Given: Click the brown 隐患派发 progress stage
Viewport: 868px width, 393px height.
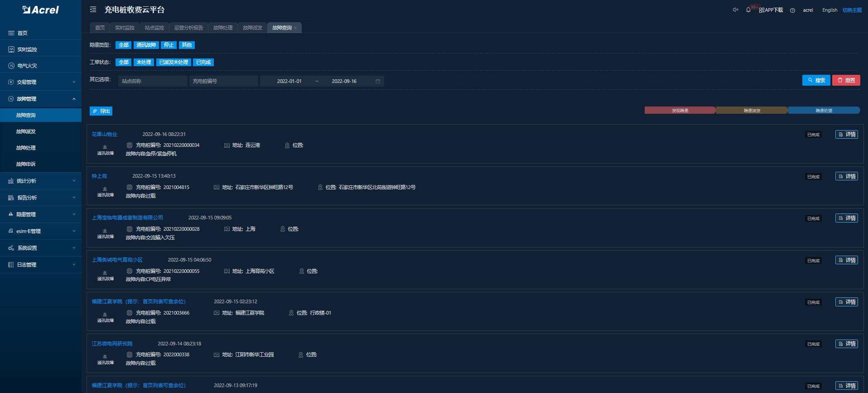Looking at the screenshot, I should tap(752, 110).
